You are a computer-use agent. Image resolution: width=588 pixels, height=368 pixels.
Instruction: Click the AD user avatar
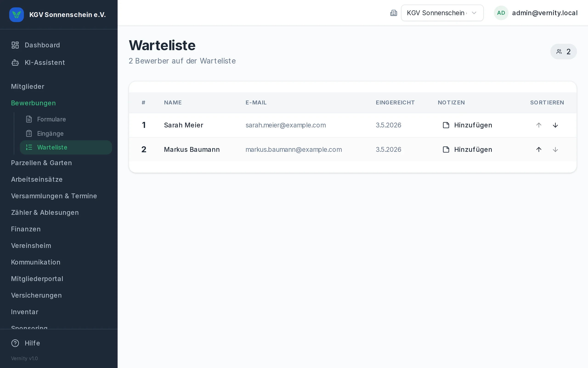pyautogui.click(x=501, y=13)
